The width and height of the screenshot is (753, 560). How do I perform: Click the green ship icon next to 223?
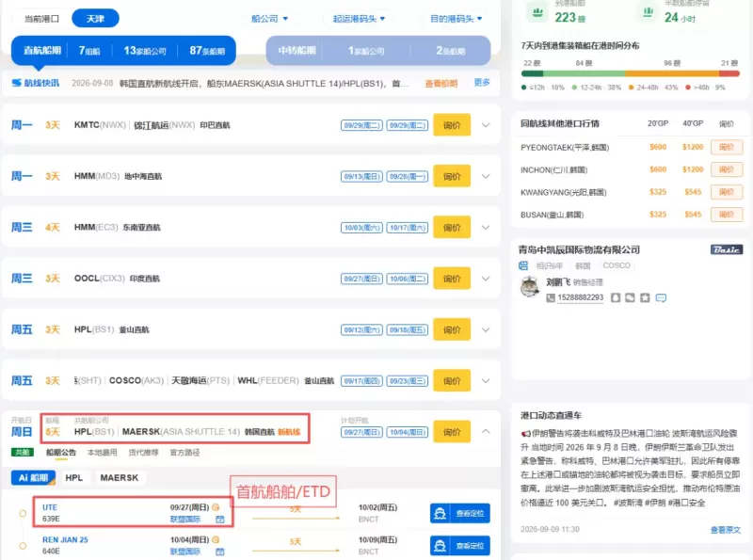tap(537, 12)
